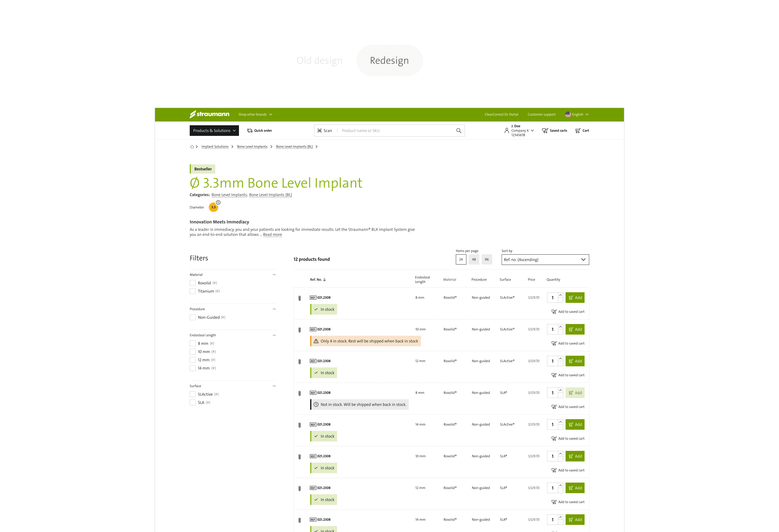779x532 pixels.
Task: Collapse the Procedure filter section
Action: (274, 309)
